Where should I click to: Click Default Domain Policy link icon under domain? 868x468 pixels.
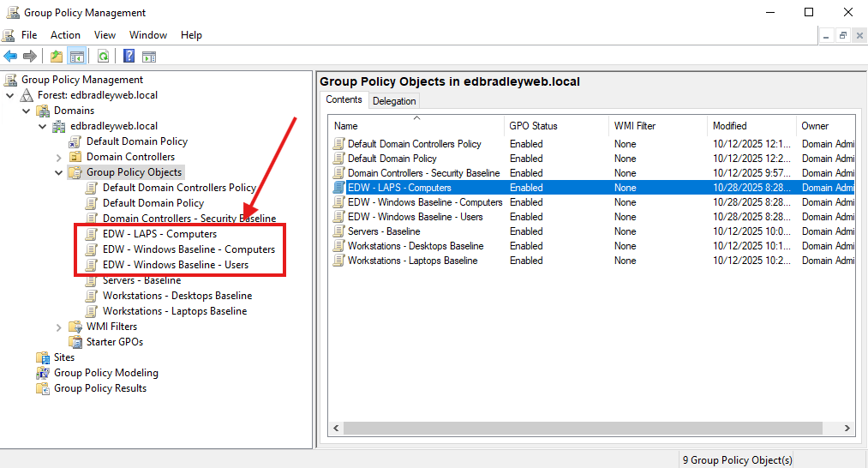pos(75,141)
